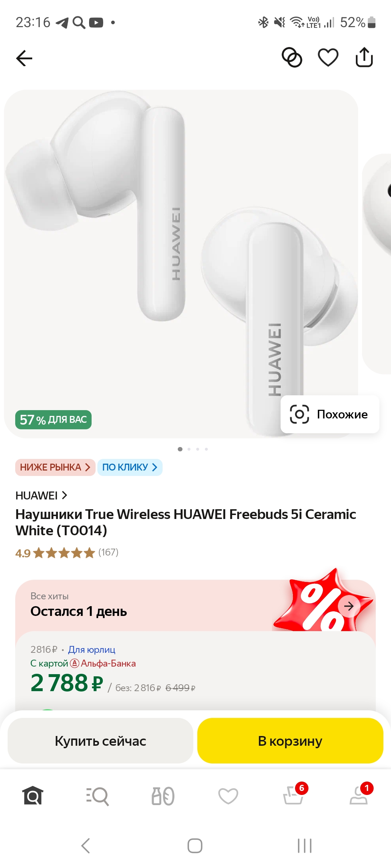Expand the ПО КЛИКУ badge
391x868 pixels.
coord(130,467)
